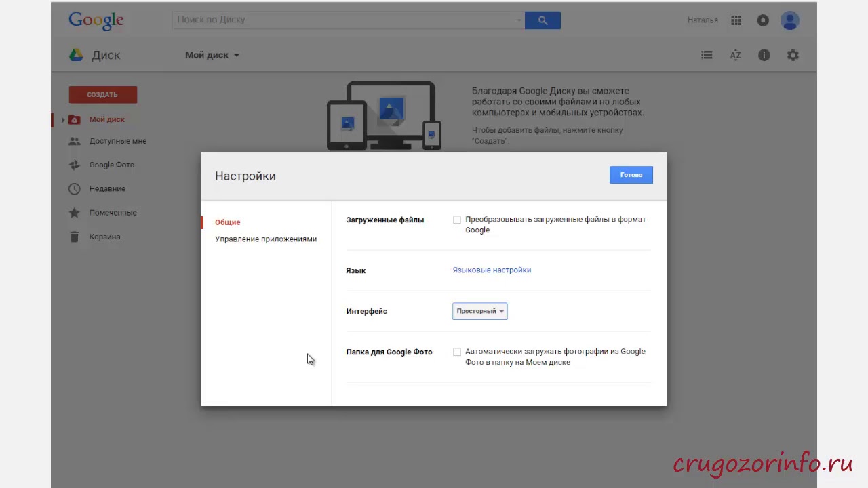Click the devices illustration image
Viewport: 868px width, 488px height.
click(384, 116)
